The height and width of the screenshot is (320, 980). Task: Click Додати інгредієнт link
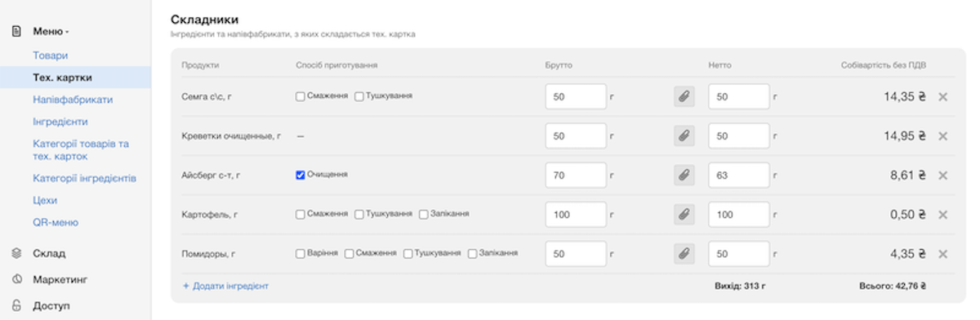(225, 286)
